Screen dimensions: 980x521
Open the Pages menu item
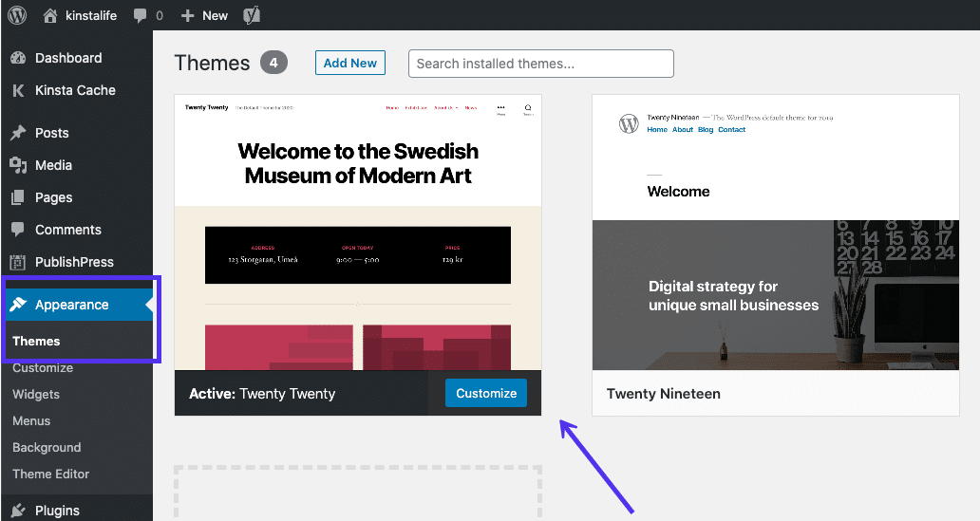coord(53,197)
